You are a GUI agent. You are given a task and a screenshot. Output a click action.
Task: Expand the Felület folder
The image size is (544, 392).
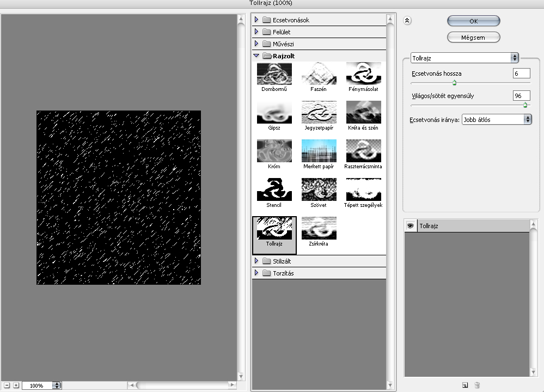(x=256, y=32)
